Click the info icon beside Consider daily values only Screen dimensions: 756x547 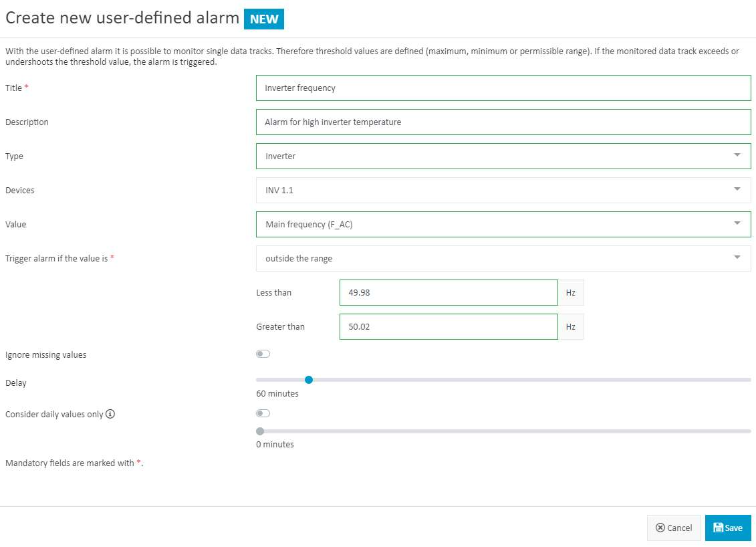[110, 414]
